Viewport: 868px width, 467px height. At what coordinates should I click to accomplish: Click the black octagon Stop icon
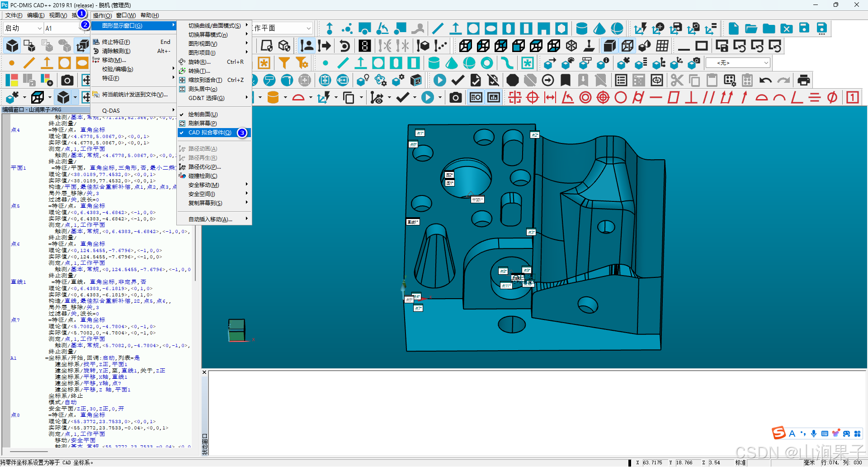click(512, 81)
